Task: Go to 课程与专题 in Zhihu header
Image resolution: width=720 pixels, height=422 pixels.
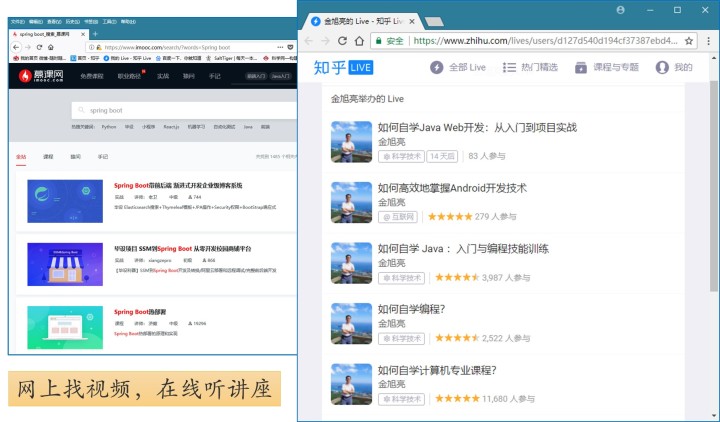Action: click(x=606, y=67)
